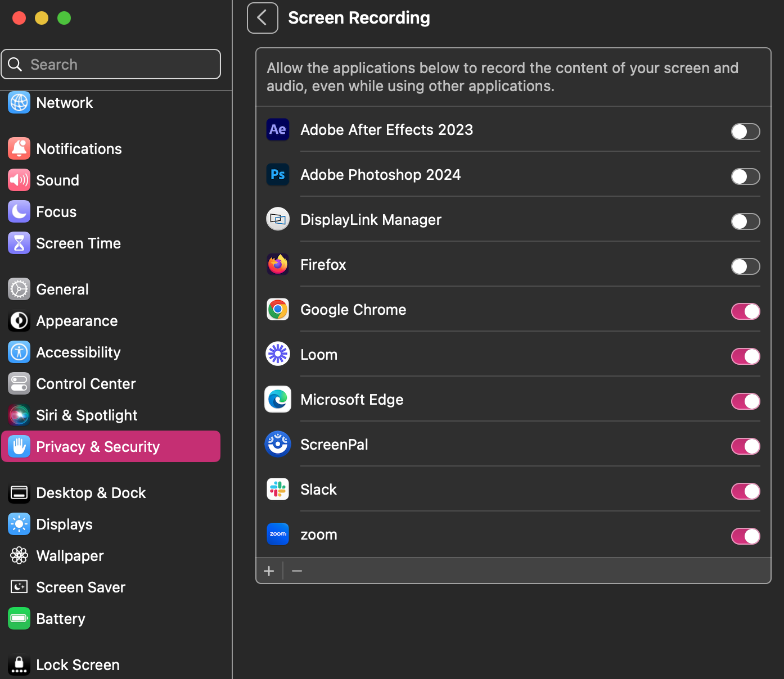This screenshot has width=784, height=679.
Task: Open the Accessibility settings label
Action: pos(79,352)
